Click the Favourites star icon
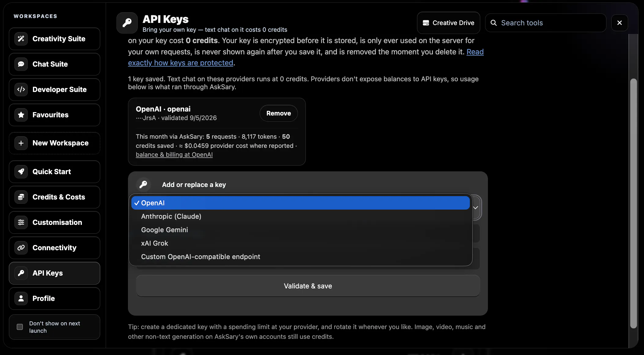 point(21,115)
